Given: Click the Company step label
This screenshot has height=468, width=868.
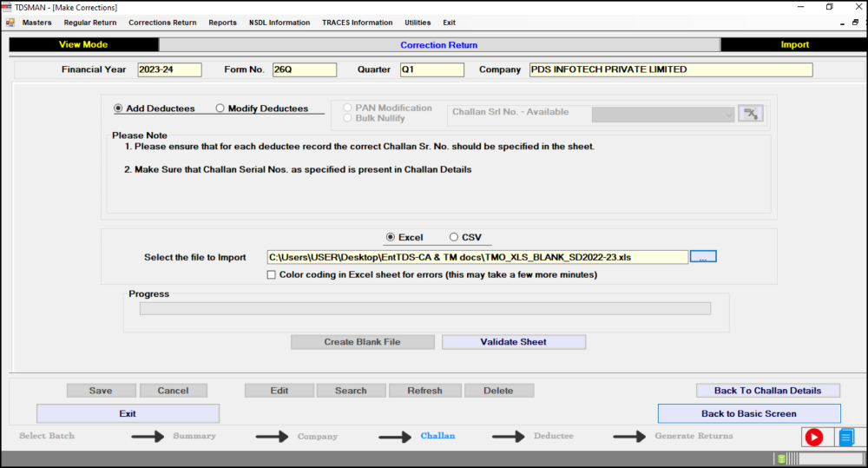Looking at the screenshot, I should (317, 437).
